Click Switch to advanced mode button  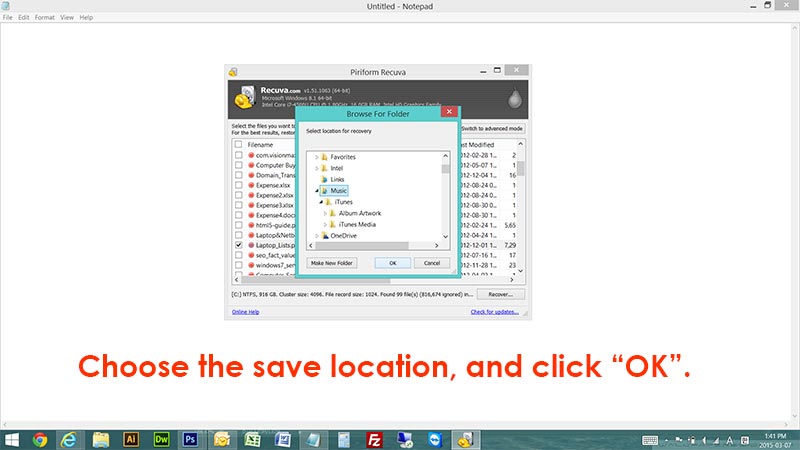492,129
